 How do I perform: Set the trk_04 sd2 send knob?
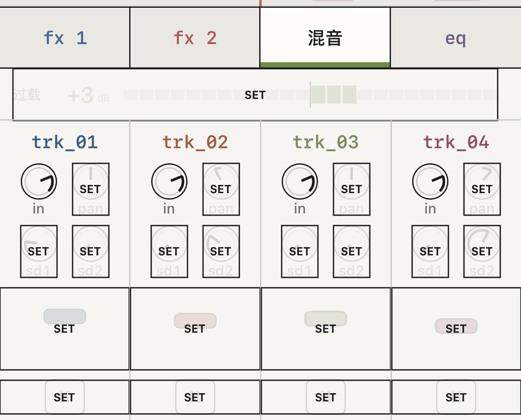pyautogui.click(x=482, y=251)
